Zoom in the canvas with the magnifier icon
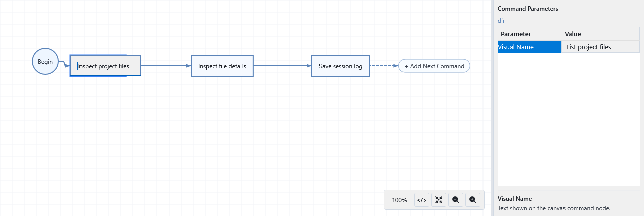 (473, 200)
